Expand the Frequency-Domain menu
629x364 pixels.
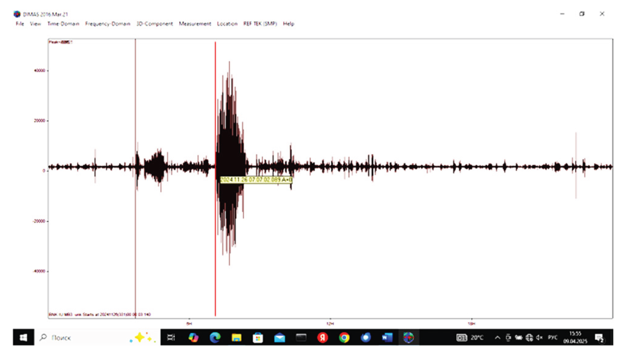point(108,24)
